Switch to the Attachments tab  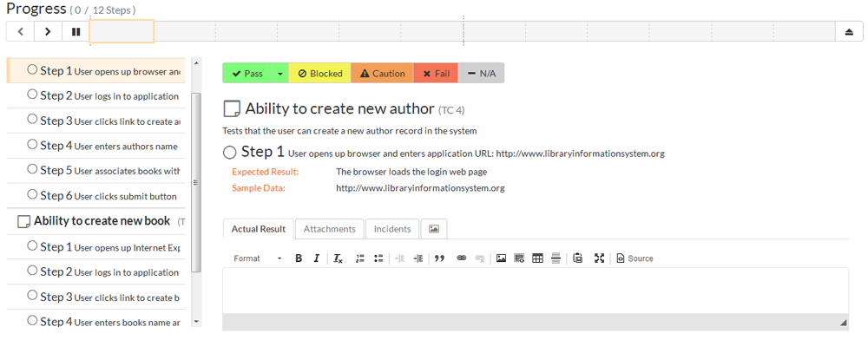click(329, 229)
